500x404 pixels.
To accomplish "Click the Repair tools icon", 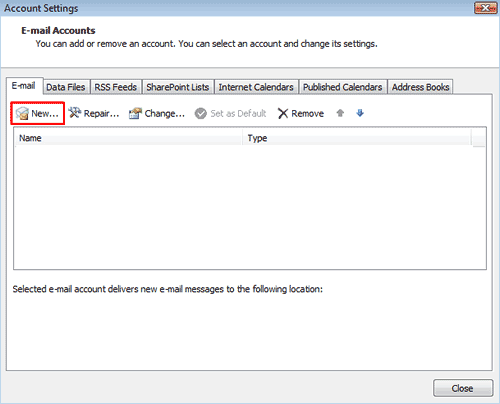I will [x=75, y=113].
